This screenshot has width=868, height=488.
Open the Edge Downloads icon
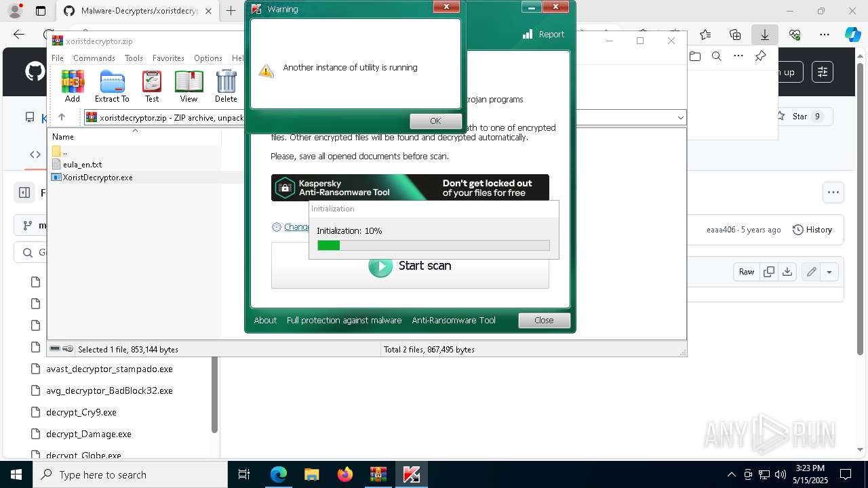pyautogui.click(x=765, y=35)
